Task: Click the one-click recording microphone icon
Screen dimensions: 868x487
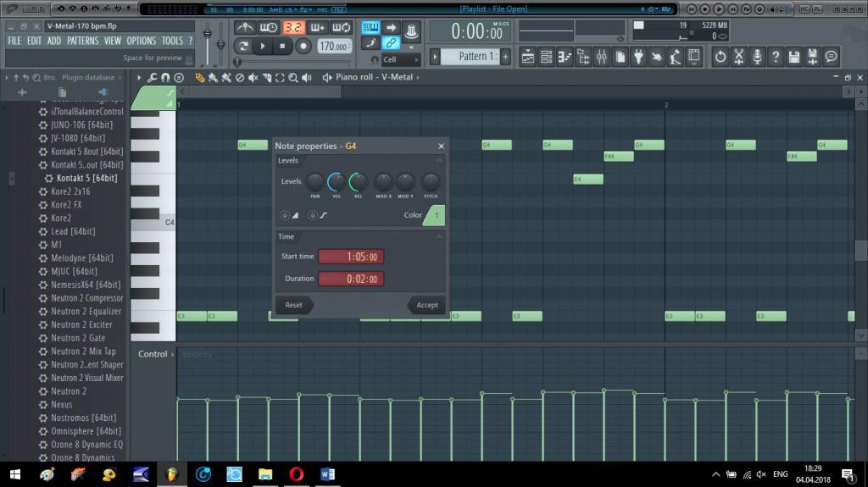Action: (x=757, y=57)
